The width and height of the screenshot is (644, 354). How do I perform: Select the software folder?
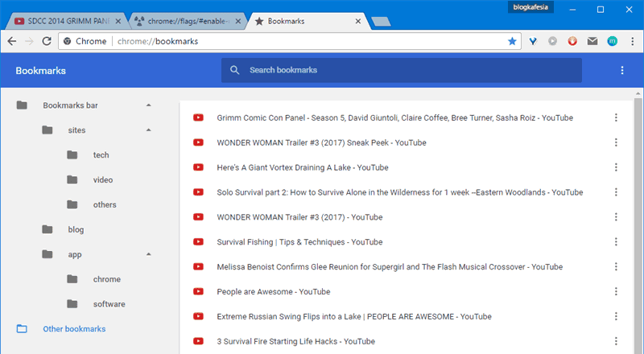109,304
